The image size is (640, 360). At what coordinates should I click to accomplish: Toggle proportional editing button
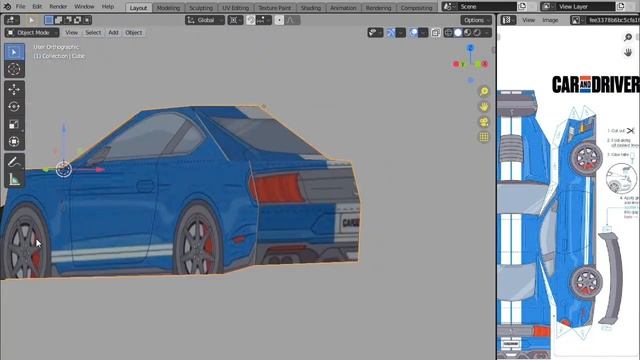point(279,20)
